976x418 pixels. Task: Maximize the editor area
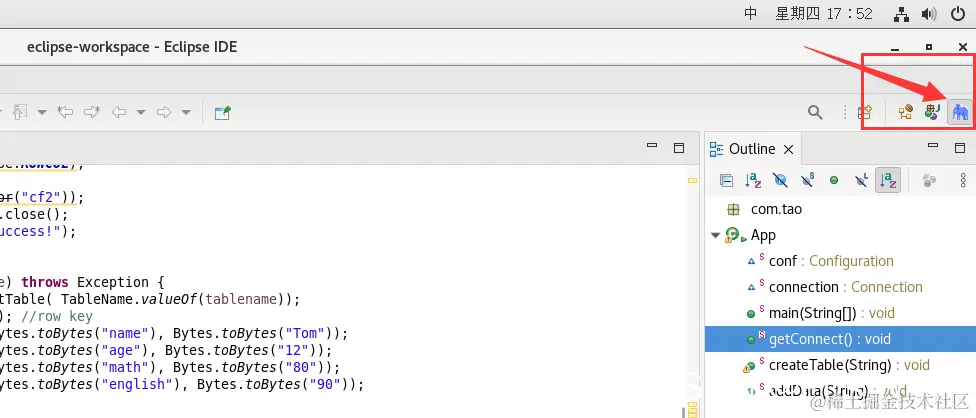[679, 147]
